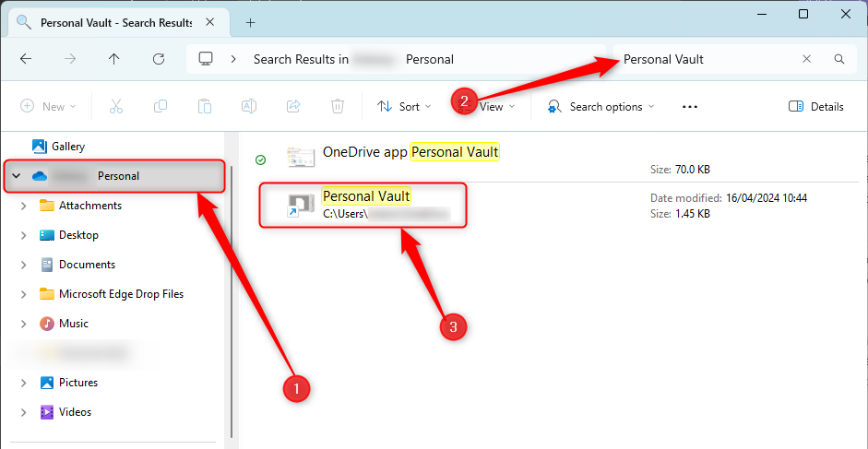Viewport: 868px width, 449px height.
Task: Go back with the Back arrow
Action: [26, 59]
